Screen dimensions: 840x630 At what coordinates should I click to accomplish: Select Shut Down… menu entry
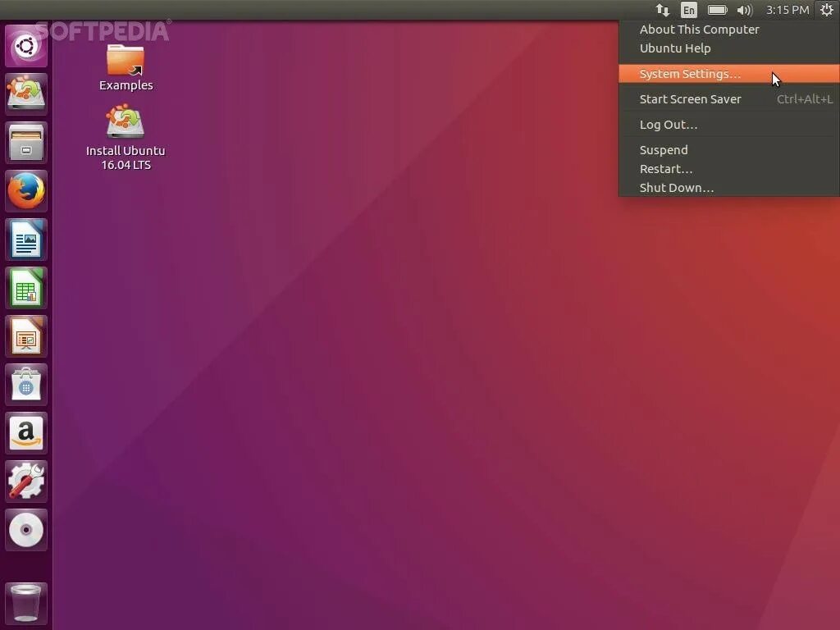tap(729, 188)
